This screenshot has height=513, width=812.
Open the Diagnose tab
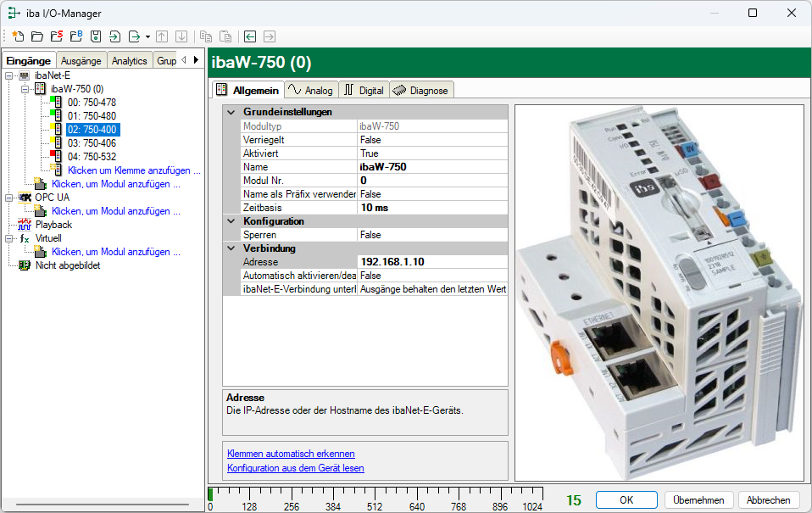pos(421,90)
